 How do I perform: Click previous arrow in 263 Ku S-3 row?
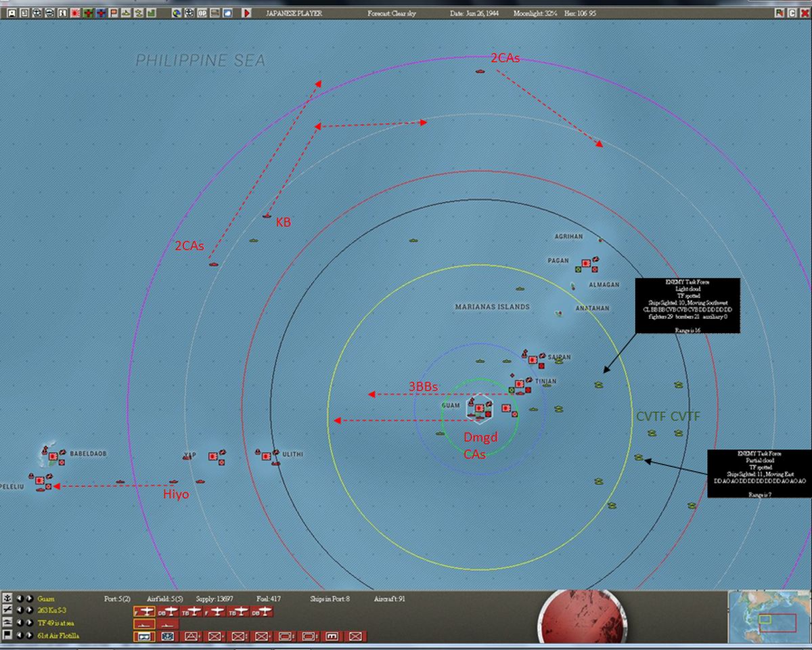(20, 610)
